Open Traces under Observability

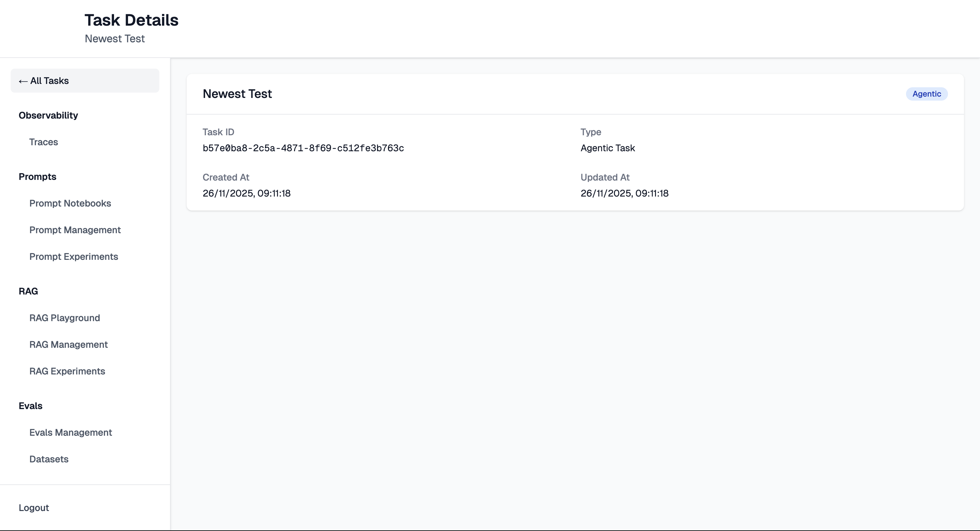43,142
